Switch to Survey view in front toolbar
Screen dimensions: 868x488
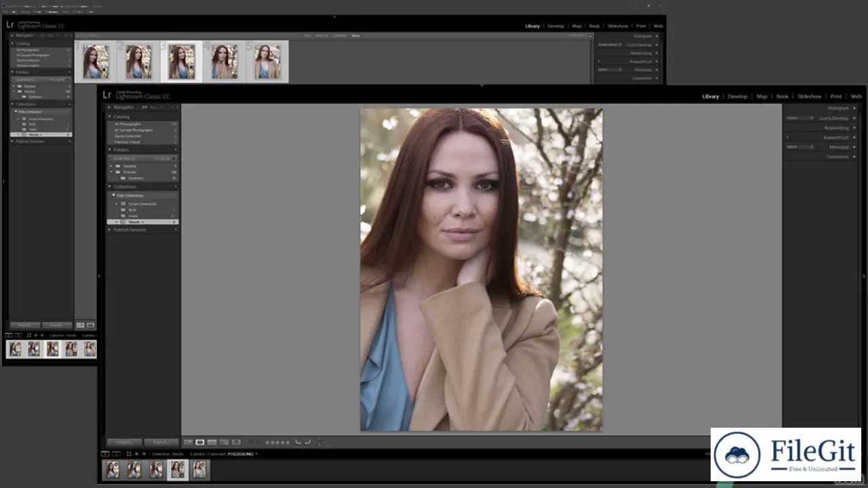224,442
